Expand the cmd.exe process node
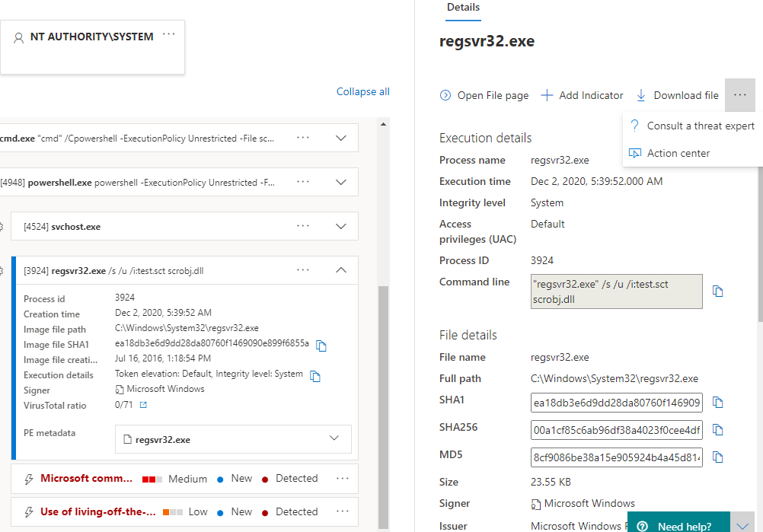763x532 pixels. point(341,138)
